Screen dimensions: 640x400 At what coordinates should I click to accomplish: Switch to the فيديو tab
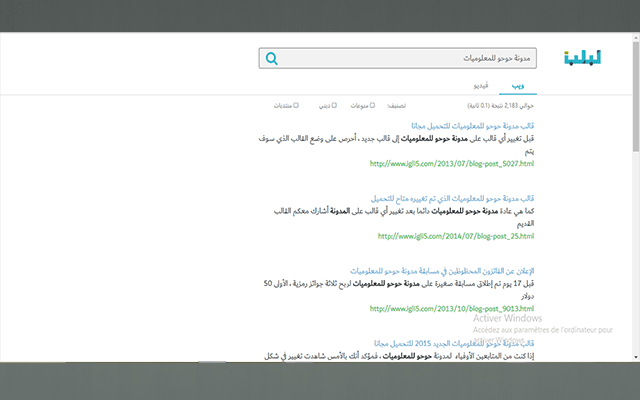pyautogui.click(x=481, y=87)
